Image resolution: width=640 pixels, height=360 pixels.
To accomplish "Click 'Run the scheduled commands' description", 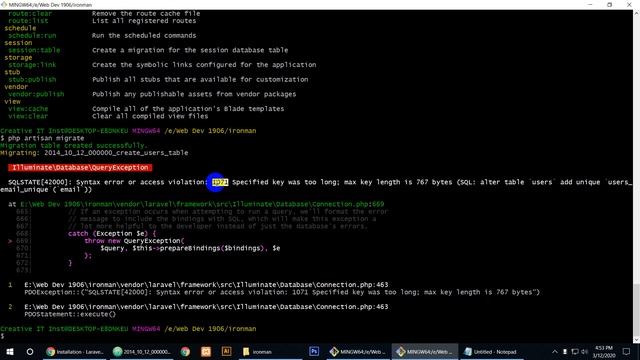I will (x=144, y=35).
